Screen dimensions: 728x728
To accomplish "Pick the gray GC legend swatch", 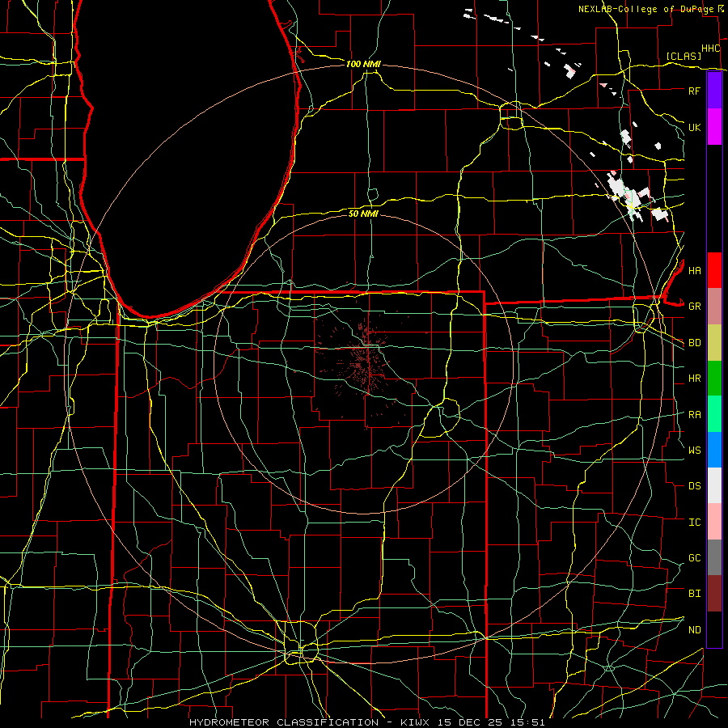I will coord(714,557).
